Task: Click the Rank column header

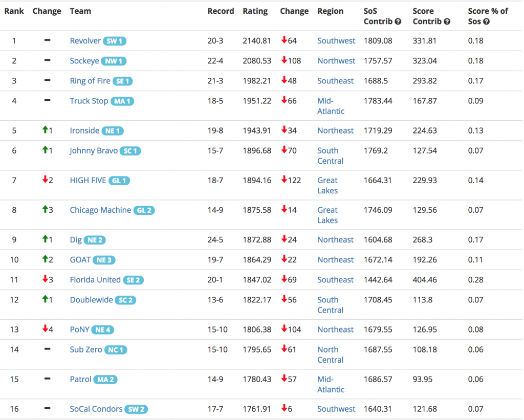Action: [14, 11]
